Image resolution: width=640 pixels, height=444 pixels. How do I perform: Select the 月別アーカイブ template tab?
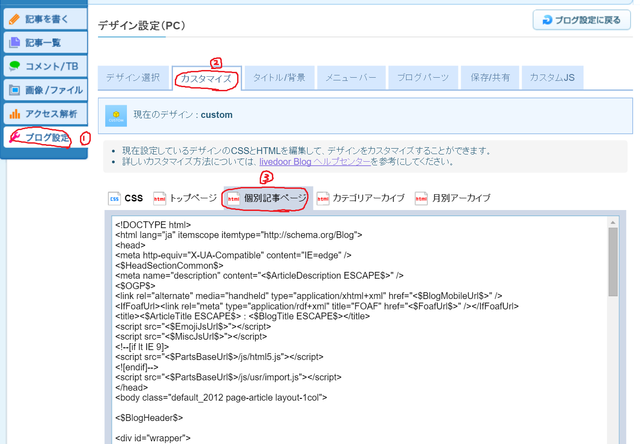[x=453, y=198]
